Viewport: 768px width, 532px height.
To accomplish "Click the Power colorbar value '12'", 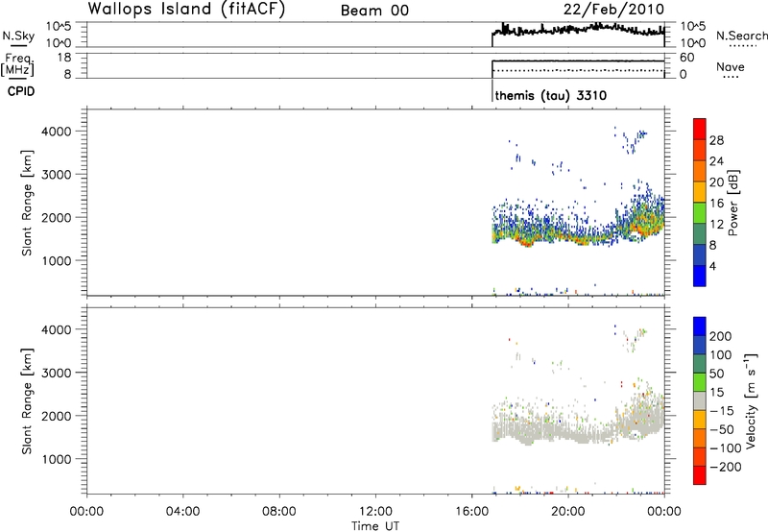I will [716, 225].
